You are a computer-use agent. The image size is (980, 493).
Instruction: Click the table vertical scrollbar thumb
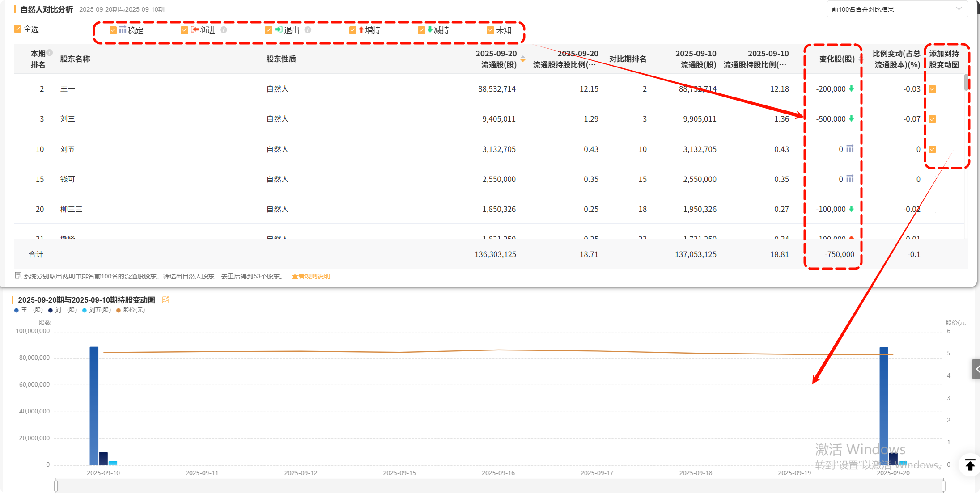(966, 82)
